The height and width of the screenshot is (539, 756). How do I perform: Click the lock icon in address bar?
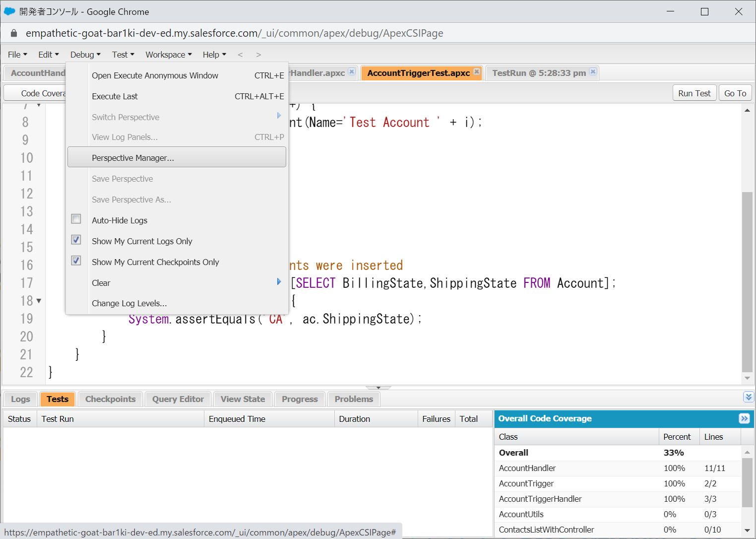coord(14,33)
